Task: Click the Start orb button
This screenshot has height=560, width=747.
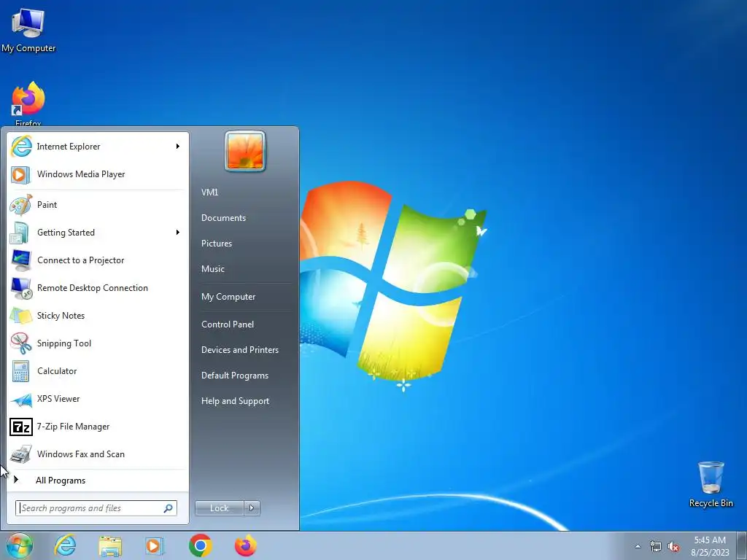Action: 19,545
